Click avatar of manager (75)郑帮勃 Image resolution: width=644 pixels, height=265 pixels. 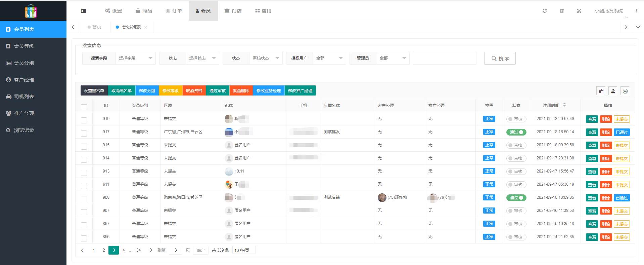[382, 197]
